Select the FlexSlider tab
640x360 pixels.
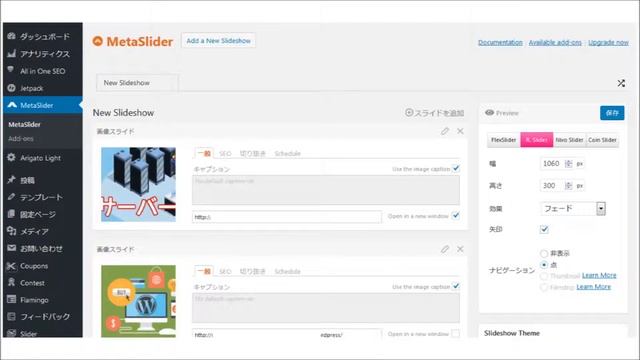click(504, 140)
